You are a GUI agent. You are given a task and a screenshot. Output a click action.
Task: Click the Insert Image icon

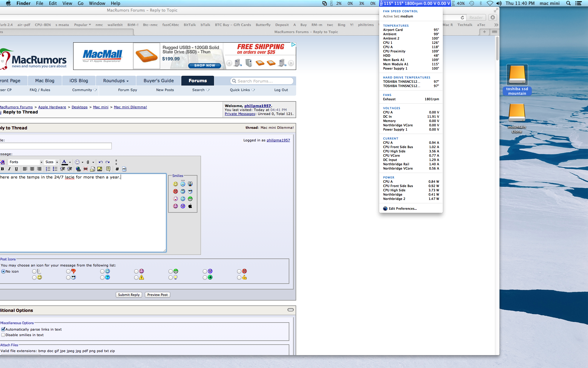pyautogui.click(x=100, y=169)
